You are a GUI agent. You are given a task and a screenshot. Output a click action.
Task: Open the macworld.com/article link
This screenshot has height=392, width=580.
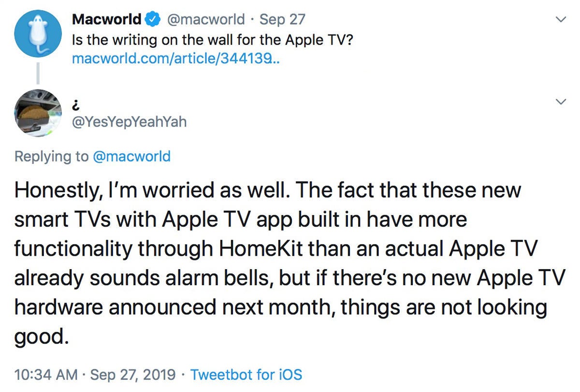click(176, 59)
